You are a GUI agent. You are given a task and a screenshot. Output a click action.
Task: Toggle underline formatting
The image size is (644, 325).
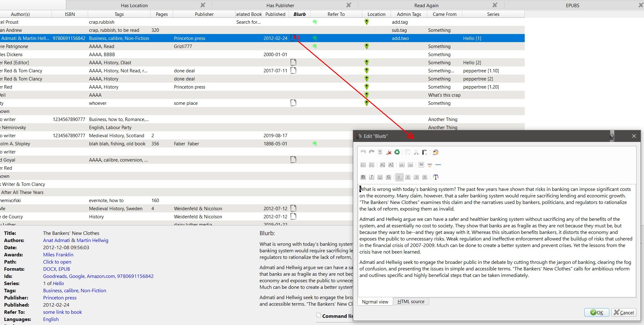click(380, 177)
